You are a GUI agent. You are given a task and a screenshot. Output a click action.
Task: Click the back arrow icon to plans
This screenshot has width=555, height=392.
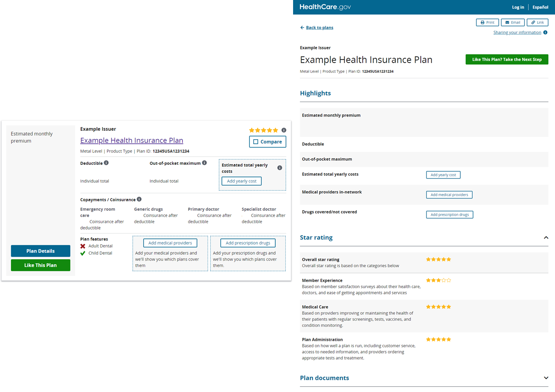pos(302,28)
